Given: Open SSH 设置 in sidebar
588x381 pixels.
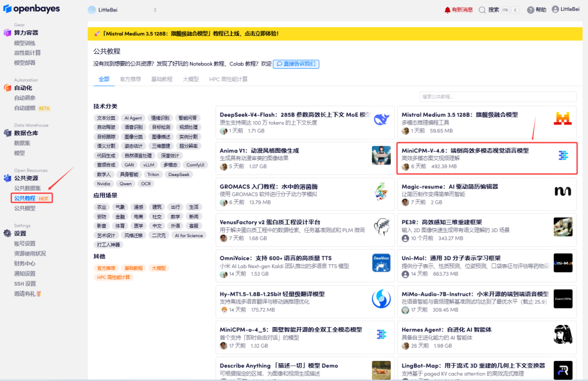Looking at the screenshot, I should (x=25, y=283).
